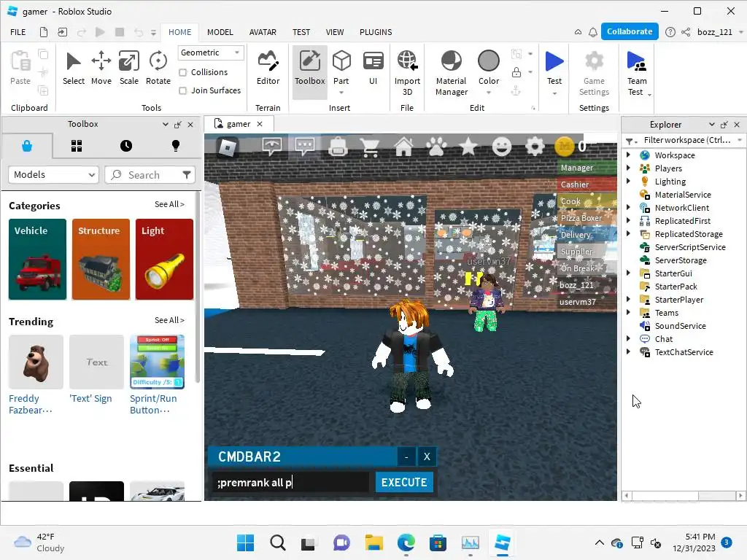The height and width of the screenshot is (560, 747).
Task: Close CMDBAR2 with the X button
Action: pos(426,456)
